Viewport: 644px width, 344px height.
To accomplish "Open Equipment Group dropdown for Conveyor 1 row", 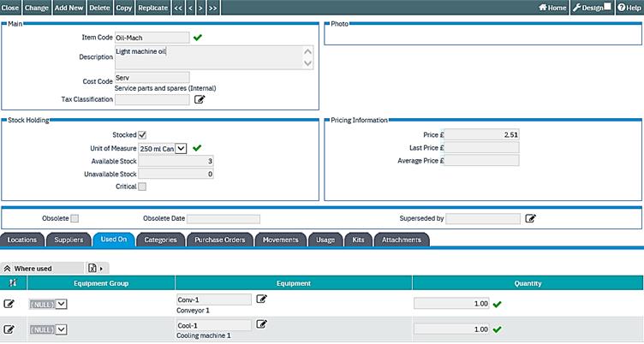I will pos(61,303).
